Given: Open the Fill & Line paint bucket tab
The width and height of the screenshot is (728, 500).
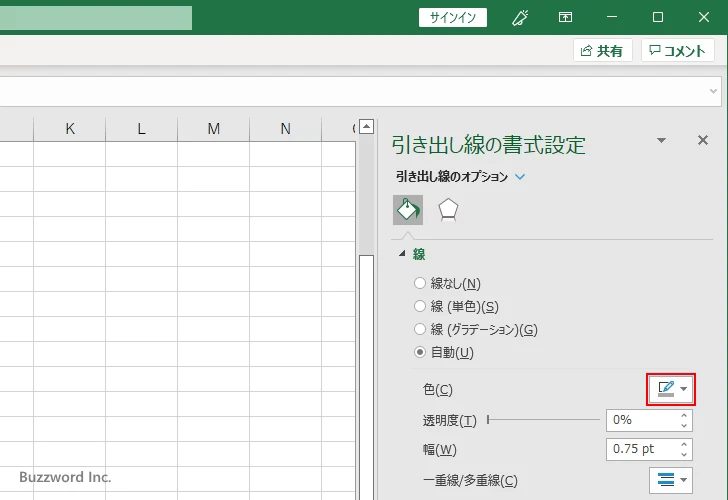Looking at the screenshot, I should [408, 210].
